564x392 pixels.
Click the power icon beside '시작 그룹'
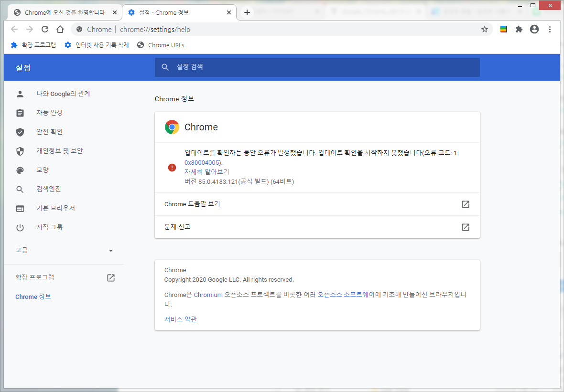(20, 227)
